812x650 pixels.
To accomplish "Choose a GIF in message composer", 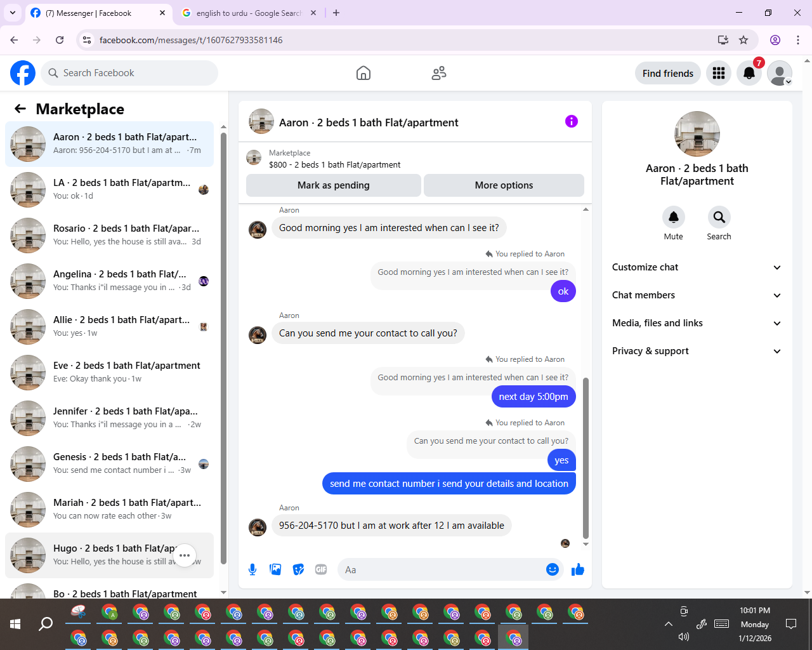I will point(321,569).
